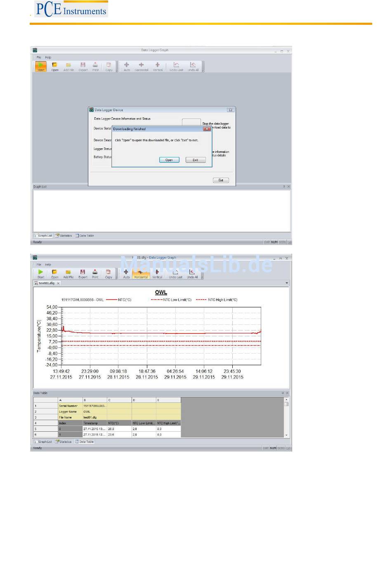The height and width of the screenshot is (573, 392).
Task: Click Data Table scrollbar down arrow
Action: (x=286, y=435)
